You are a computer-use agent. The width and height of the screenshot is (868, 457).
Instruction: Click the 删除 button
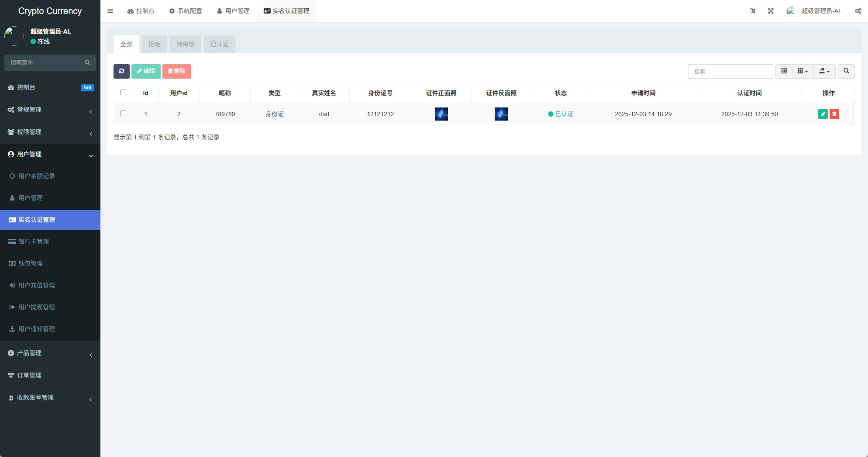[177, 71]
